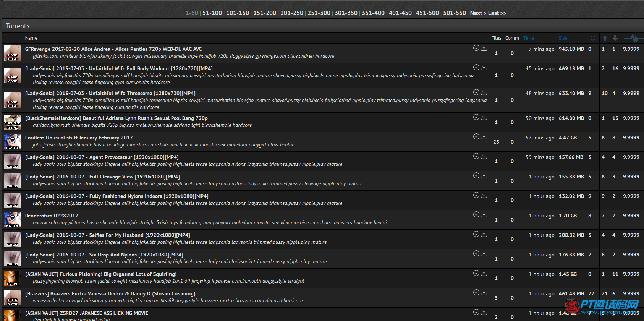Sort by snatched using the circular arrow header icon

[593, 38]
